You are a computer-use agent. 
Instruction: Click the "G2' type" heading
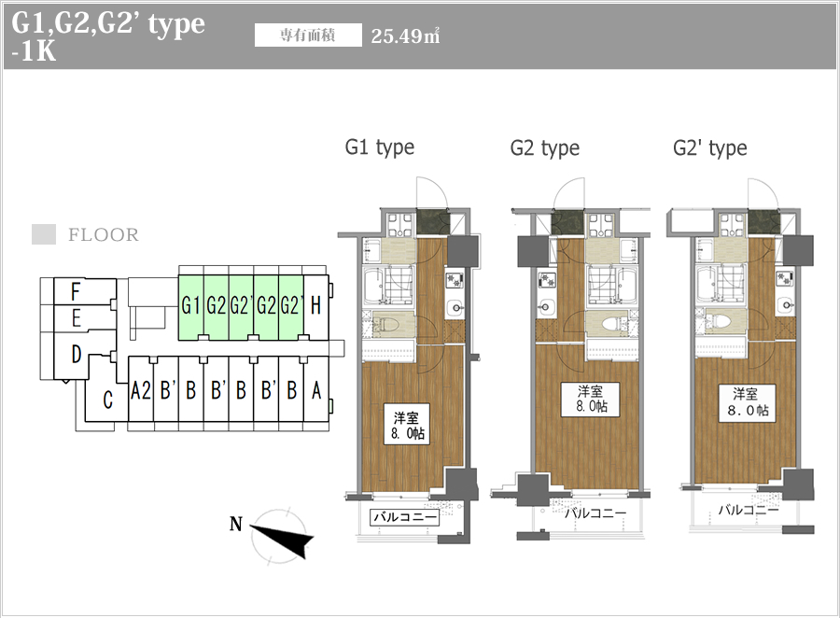(x=709, y=148)
